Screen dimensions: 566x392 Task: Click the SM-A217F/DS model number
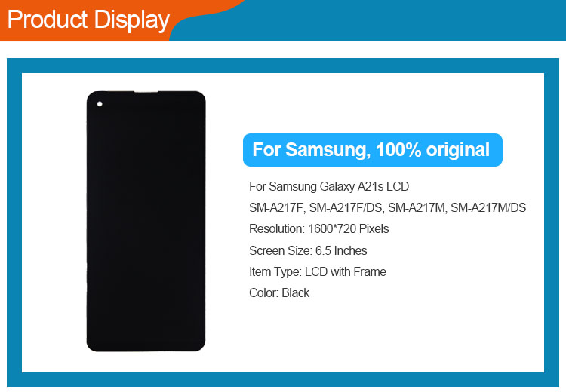(347, 208)
